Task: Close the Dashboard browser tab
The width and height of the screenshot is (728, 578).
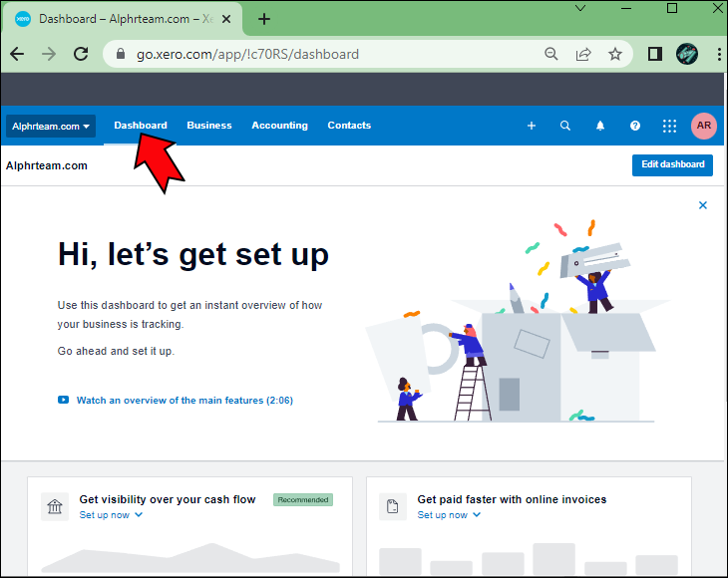Action: [226, 19]
